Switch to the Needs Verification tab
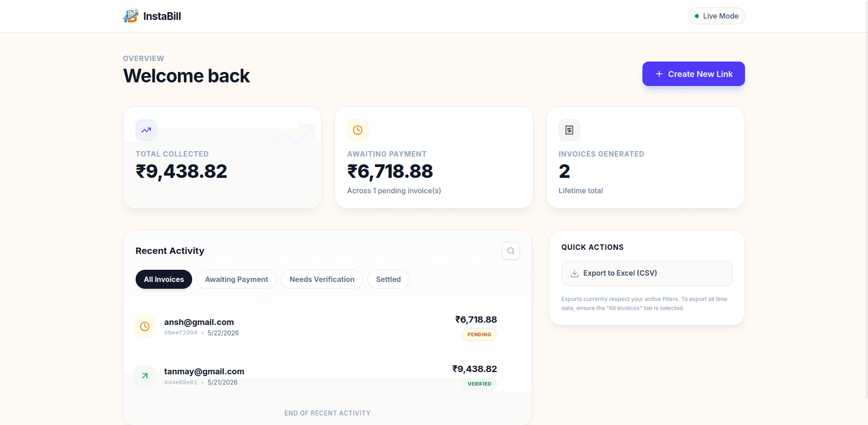 pyautogui.click(x=322, y=279)
